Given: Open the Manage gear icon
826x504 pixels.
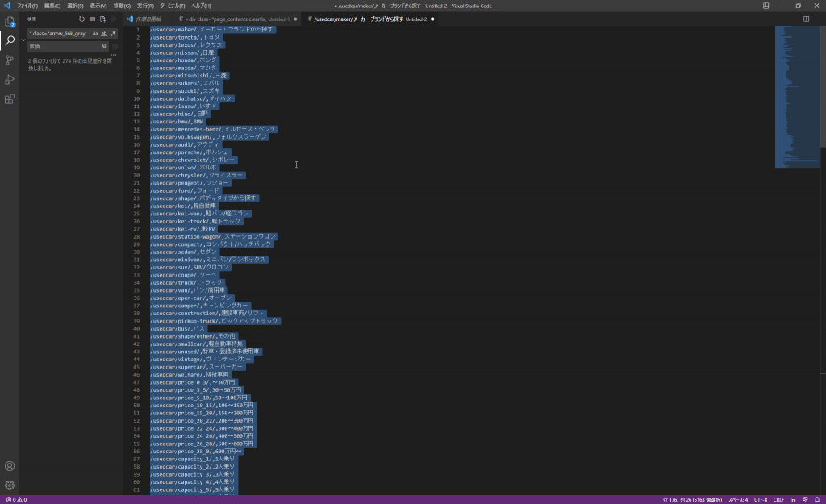Looking at the screenshot, I should click(10, 485).
